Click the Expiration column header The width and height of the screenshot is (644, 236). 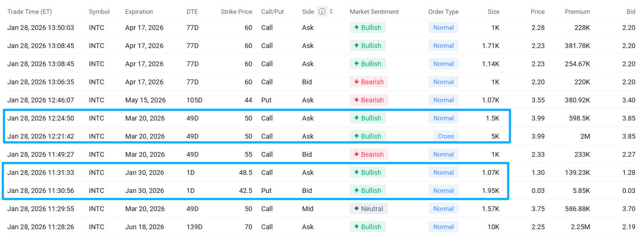(x=139, y=12)
